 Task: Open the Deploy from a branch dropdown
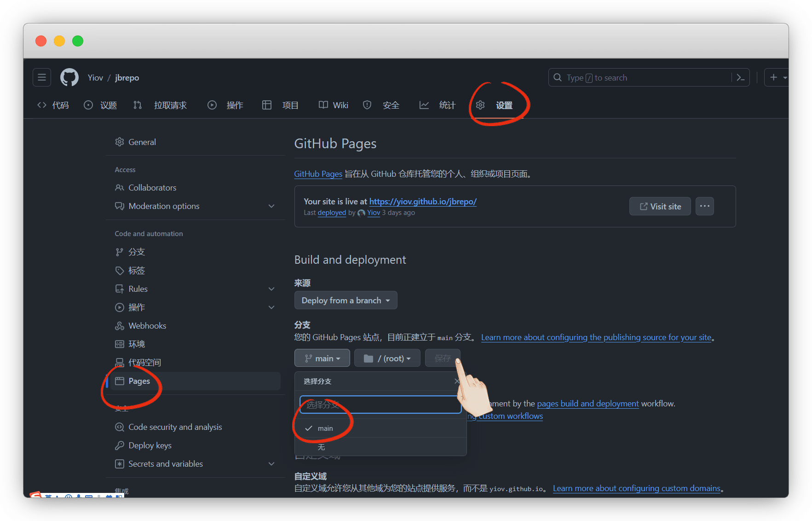point(346,301)
